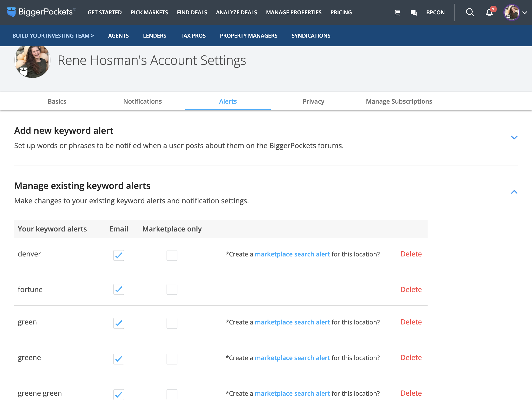The height and width of the screenshot is (412, 532).
Task: Expand the Add new keyword alert section
Action: point(514,137)
